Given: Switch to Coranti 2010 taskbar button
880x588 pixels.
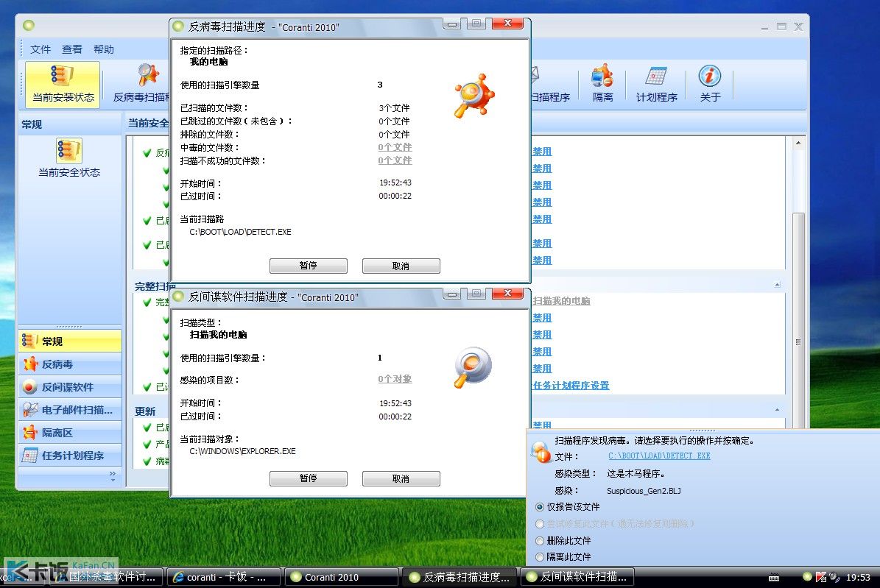Looking at the screenshot, I should coord(341,578).
